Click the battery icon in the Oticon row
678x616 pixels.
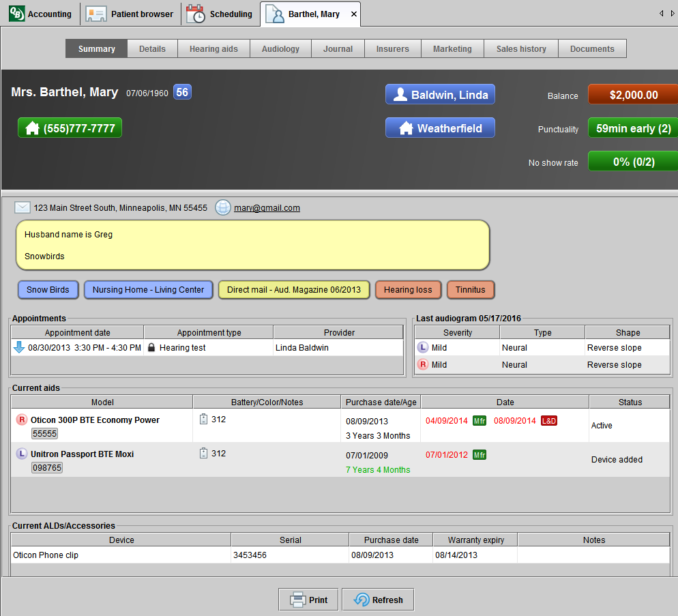point(203,420)
